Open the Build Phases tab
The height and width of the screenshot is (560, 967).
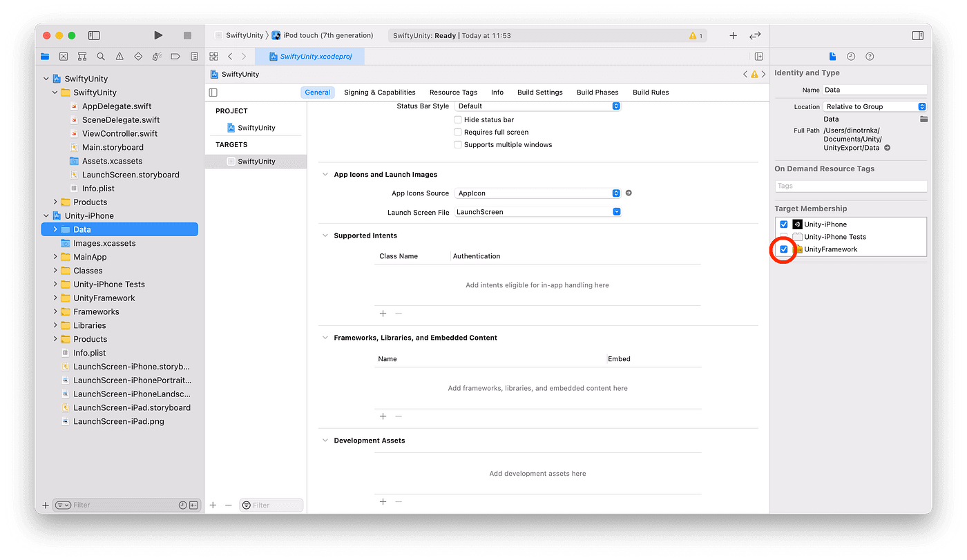597,93
